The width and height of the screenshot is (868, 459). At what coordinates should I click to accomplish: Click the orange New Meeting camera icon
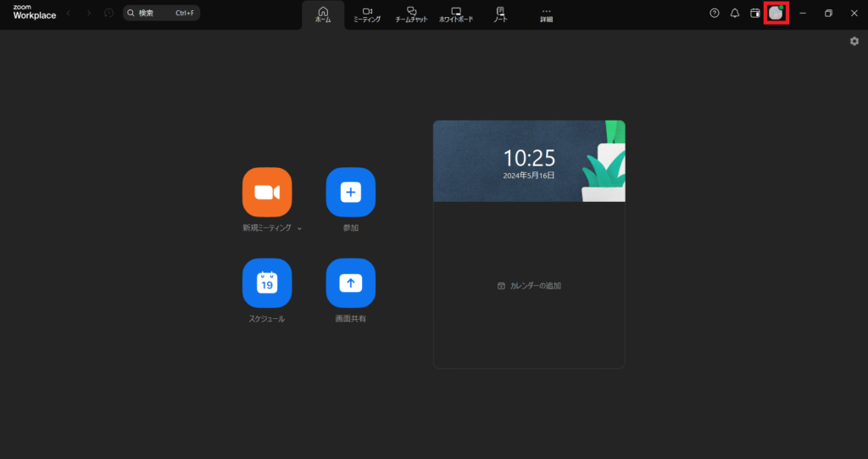pyautogui.click(x=267, y=192)
